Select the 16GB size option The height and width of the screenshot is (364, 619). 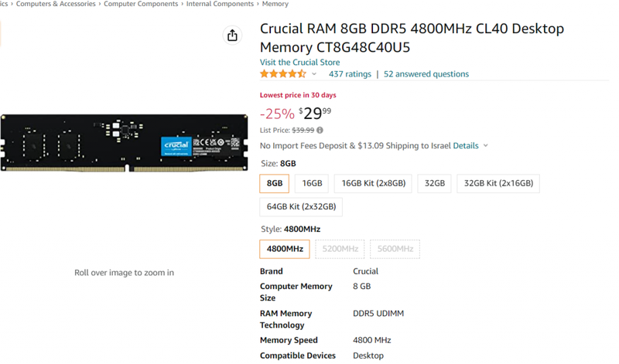point(312,183)
